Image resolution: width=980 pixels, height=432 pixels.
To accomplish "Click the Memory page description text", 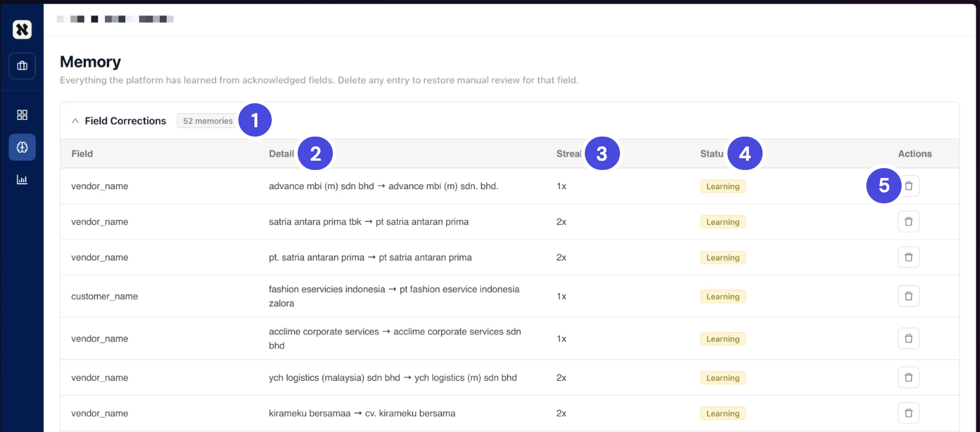I will [319, 80].
